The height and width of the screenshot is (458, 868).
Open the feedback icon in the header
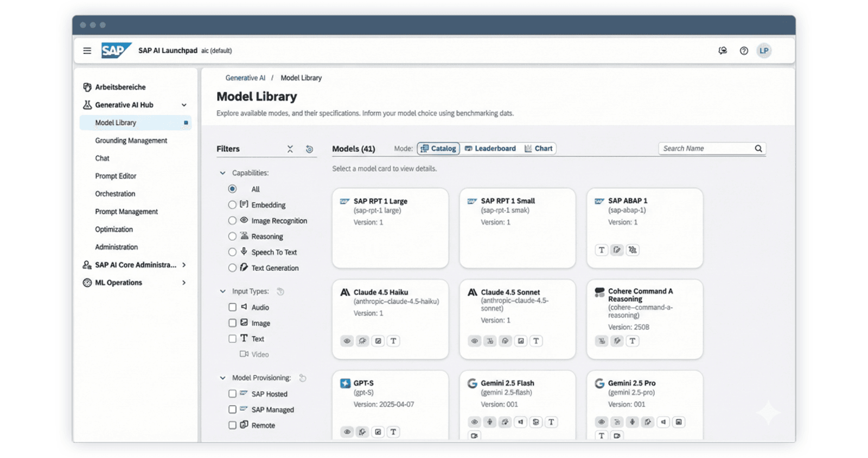pyautogui.click(x=723, y=50)
